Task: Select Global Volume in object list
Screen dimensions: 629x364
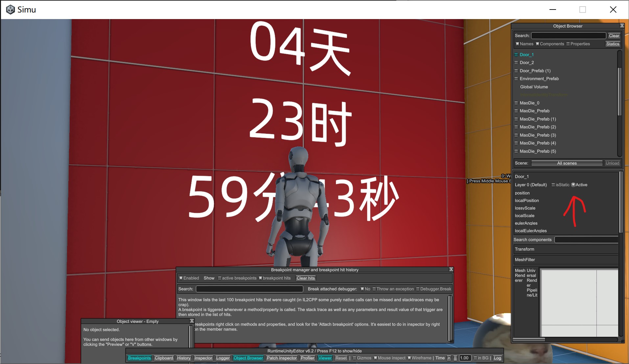Action: coord(534,87)
